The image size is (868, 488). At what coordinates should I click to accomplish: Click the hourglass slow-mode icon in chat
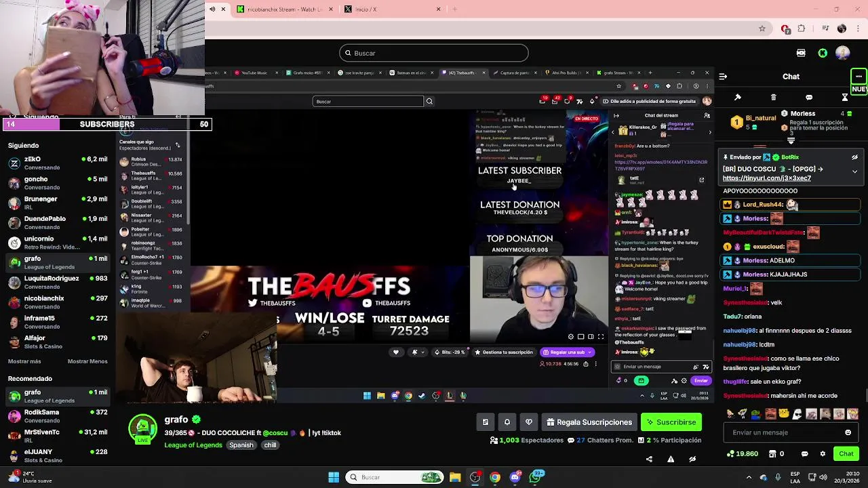coord(845,98)
